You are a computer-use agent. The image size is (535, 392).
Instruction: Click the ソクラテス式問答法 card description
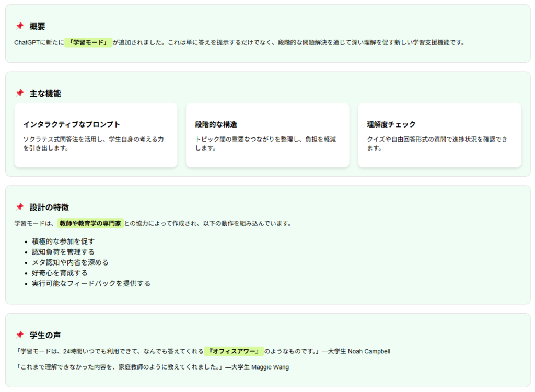click(94, 144)
